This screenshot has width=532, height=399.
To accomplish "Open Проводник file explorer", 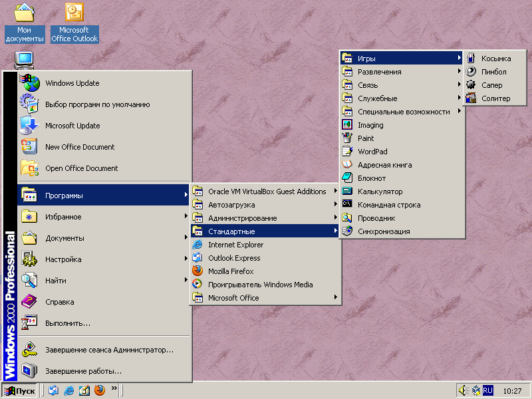I will pyautogui.click(x=402, y=218).
